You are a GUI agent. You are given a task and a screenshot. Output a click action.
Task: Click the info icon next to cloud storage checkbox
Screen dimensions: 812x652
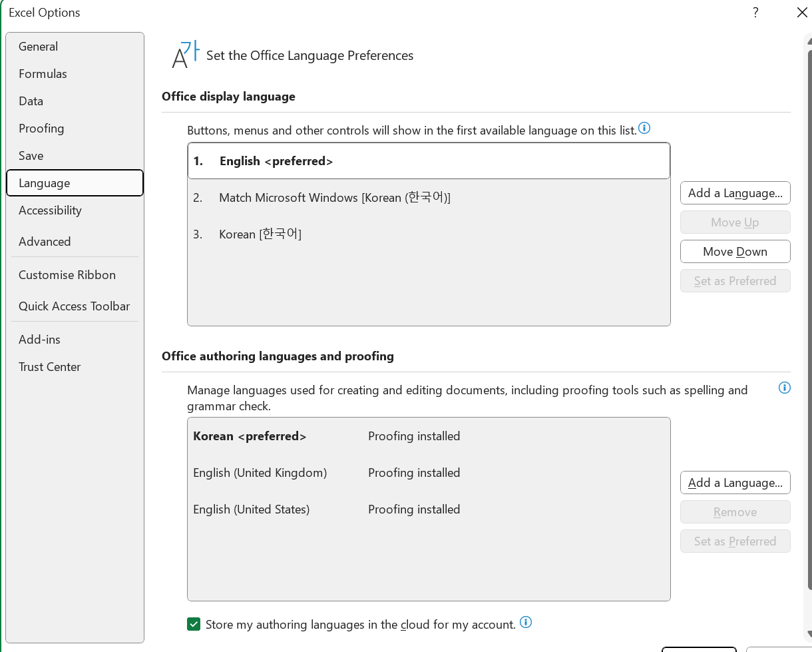(526, 623)
